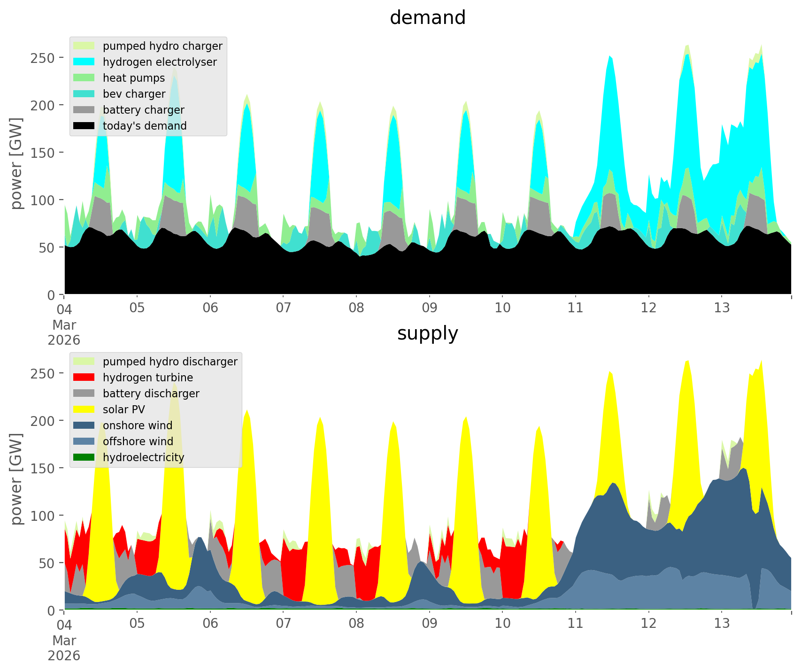801x672 pixels.
Task: Click the onshore wind dark blue swatch
Action: coord(84,425)
